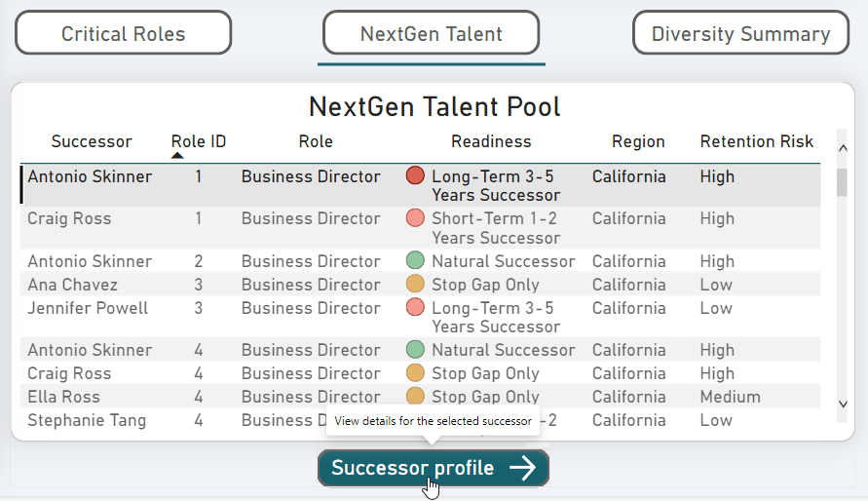Click orange Stop Gap dot for Ella Ross
The height and width of the screenshot is (501, 868).
coord(415,397)
